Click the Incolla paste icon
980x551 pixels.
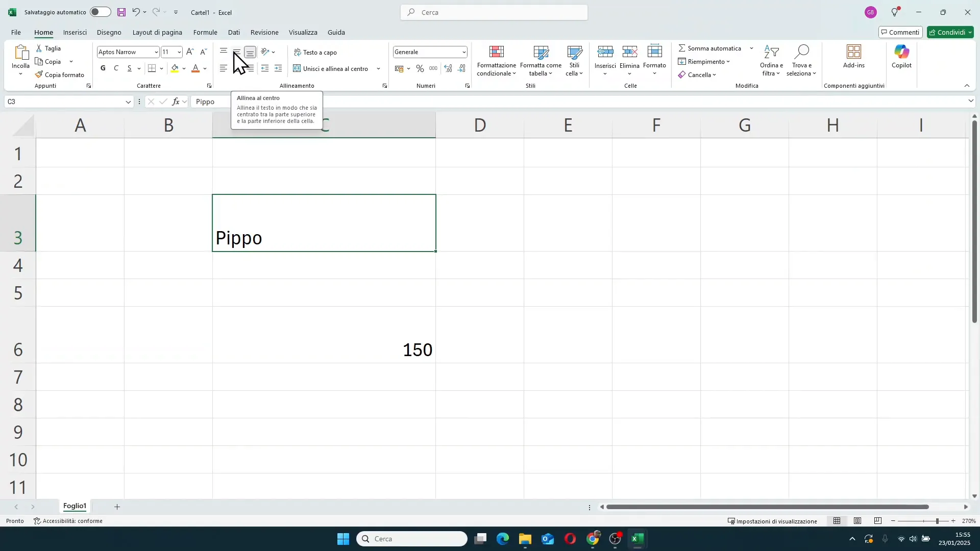tap(20, 53)
